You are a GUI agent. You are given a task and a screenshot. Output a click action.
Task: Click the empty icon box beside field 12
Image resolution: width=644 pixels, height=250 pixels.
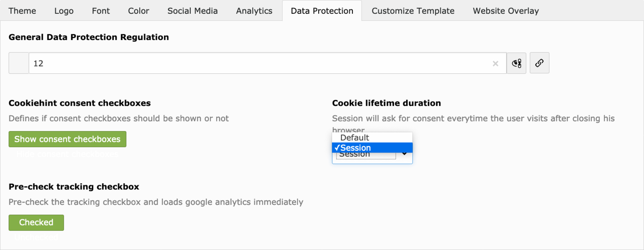coord(19,63)
